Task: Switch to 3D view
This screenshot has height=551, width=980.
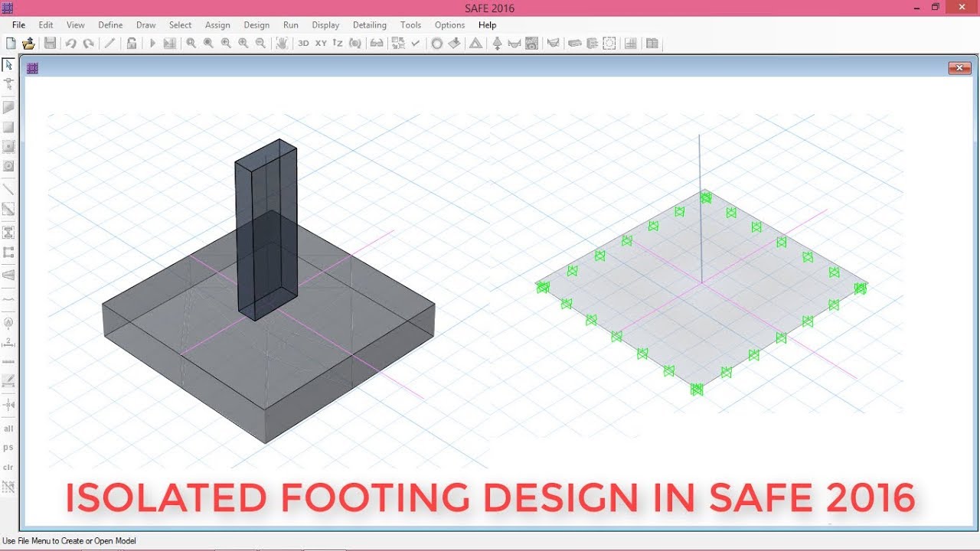Action: click(303, 44)
